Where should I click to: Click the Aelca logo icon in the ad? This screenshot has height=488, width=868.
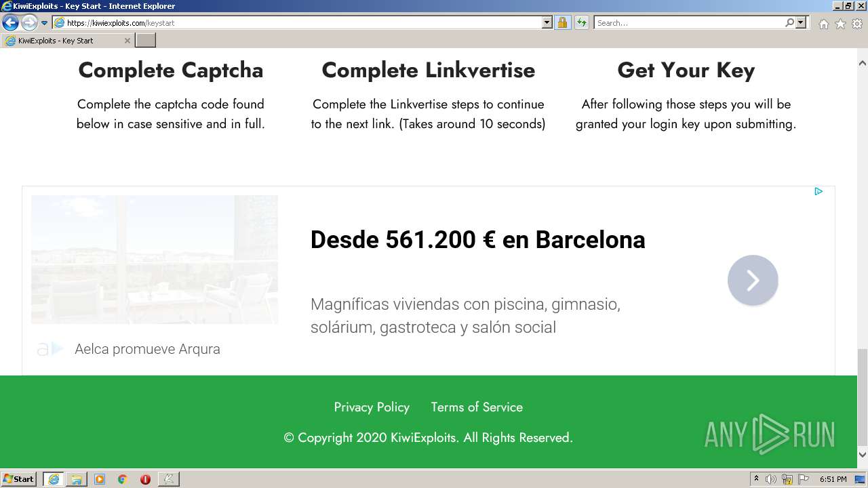(50, 349)
